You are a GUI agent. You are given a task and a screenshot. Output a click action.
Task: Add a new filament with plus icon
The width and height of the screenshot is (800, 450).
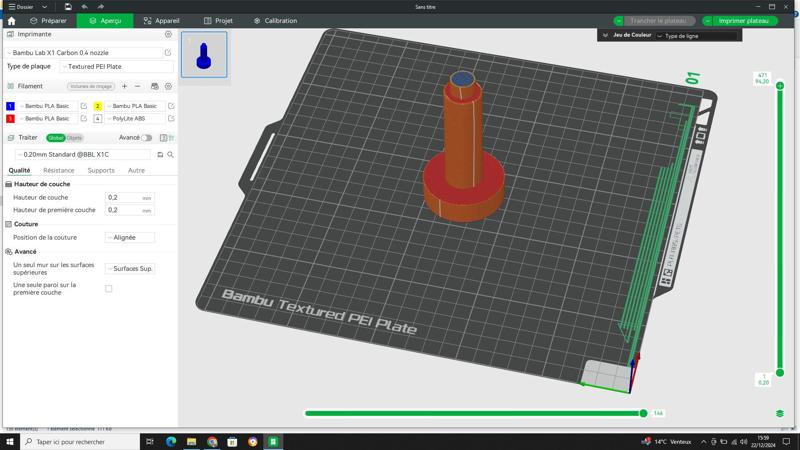(x=124, y=86)
